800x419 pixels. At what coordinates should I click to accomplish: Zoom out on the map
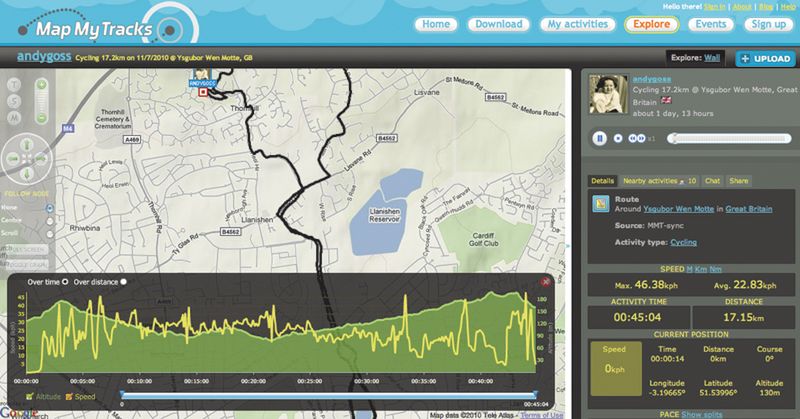42,119
